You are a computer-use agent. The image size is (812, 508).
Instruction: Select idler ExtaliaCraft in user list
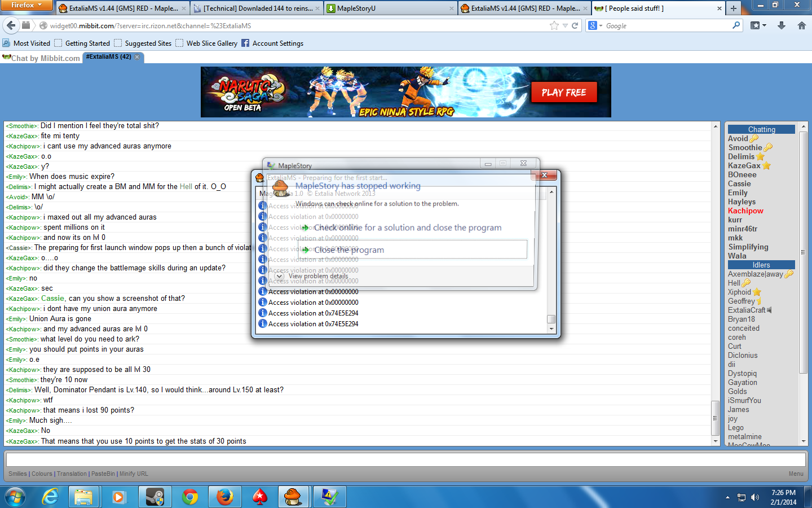pyautogui.click(x=747, y=310)
